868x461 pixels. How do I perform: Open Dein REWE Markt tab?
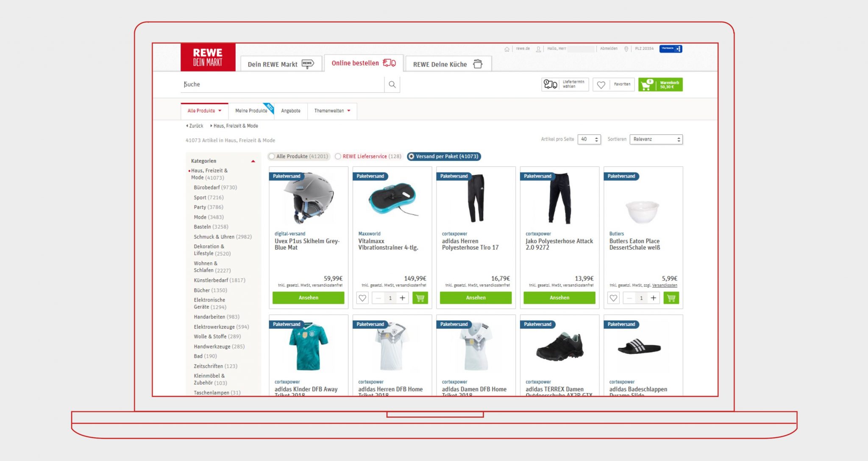pyautogui.click(x=281, y=64)
